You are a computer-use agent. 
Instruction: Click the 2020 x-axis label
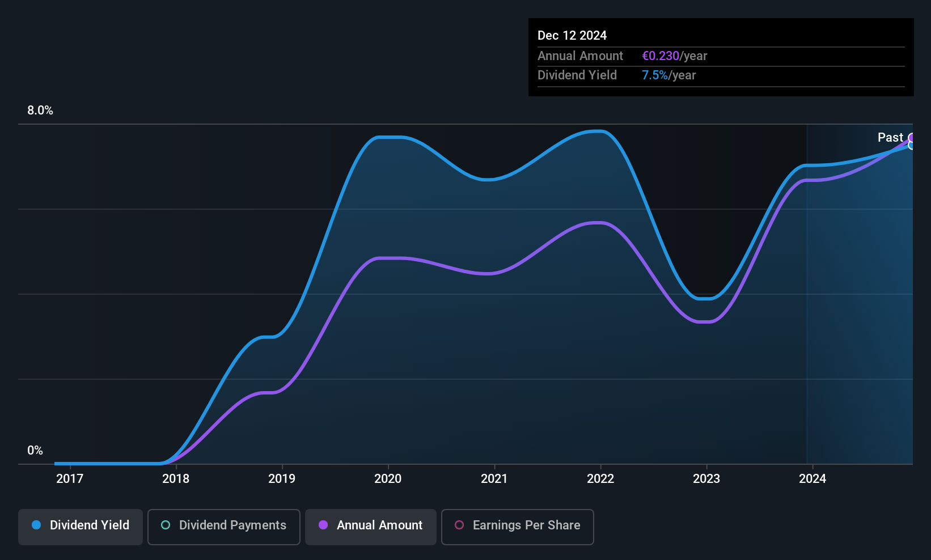click(388, 478)
